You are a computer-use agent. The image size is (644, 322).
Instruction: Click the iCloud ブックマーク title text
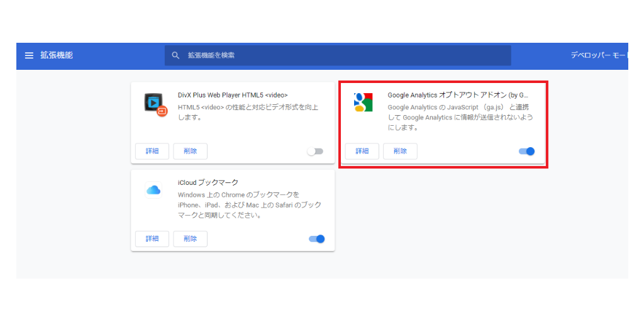point(208,182)
